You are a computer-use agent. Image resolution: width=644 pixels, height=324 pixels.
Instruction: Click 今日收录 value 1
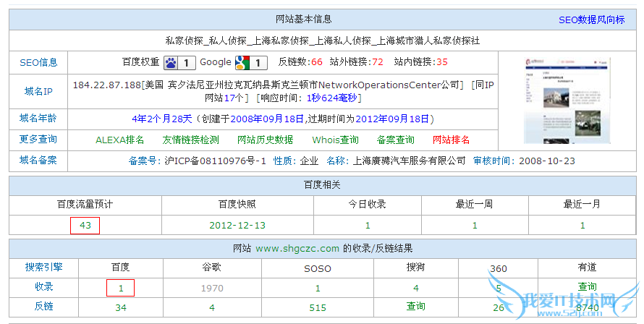point(368,226)
